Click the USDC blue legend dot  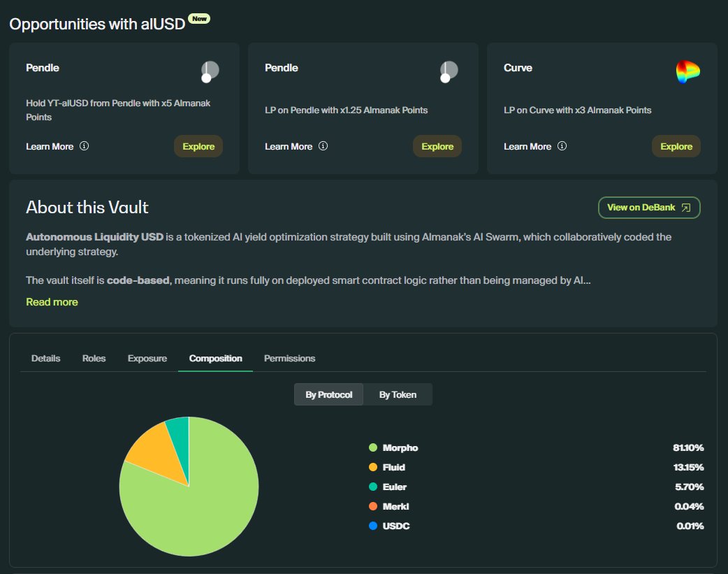(x=373, y=526)
